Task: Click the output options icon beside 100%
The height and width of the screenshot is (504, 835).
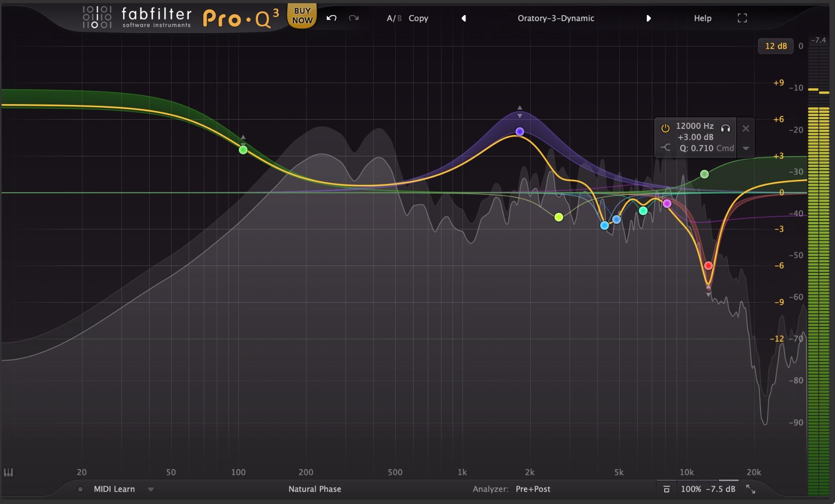Action: pyautogui.click(x=667, y=489)
